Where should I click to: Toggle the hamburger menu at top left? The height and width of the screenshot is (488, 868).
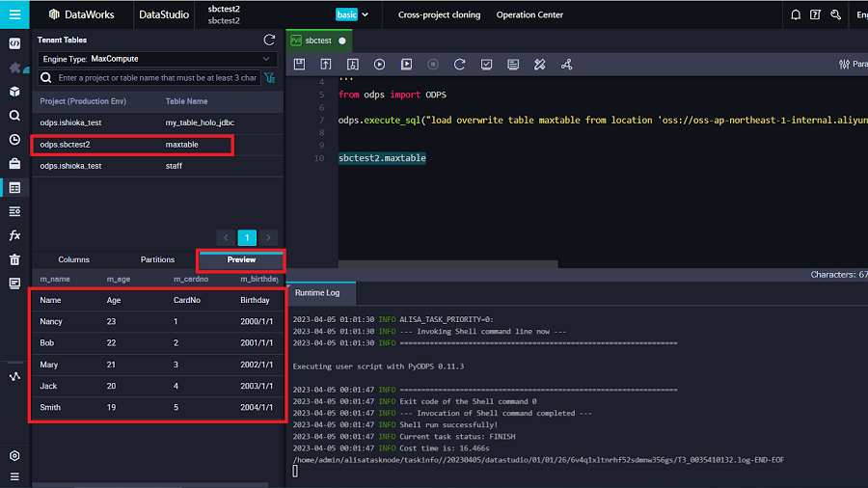point(14,14)
